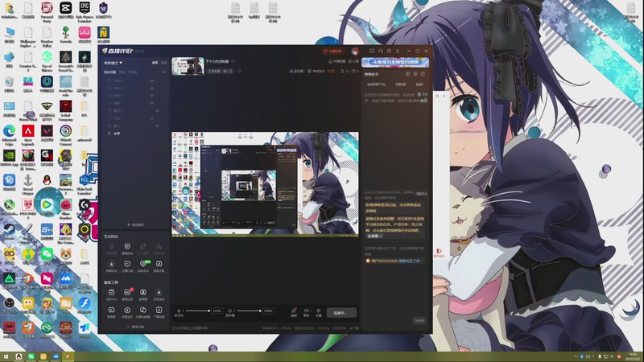
Task: Open the microphone device dropdown arrow
Action: [x=183, y=311]
